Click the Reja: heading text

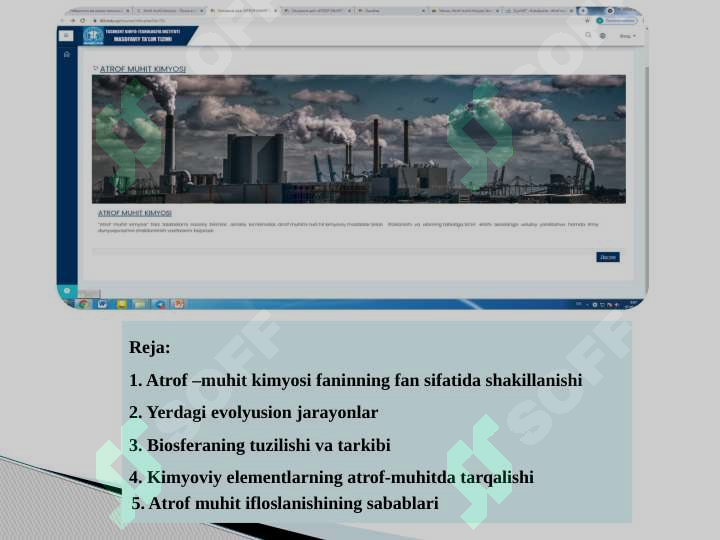click(150, 347)
